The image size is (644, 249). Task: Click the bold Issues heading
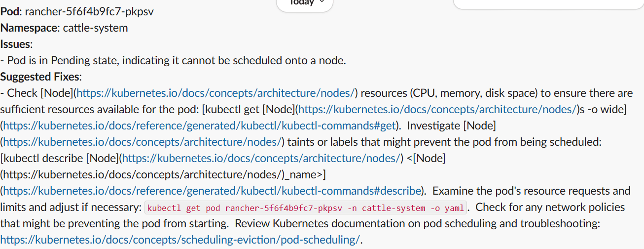pos(15,44)
